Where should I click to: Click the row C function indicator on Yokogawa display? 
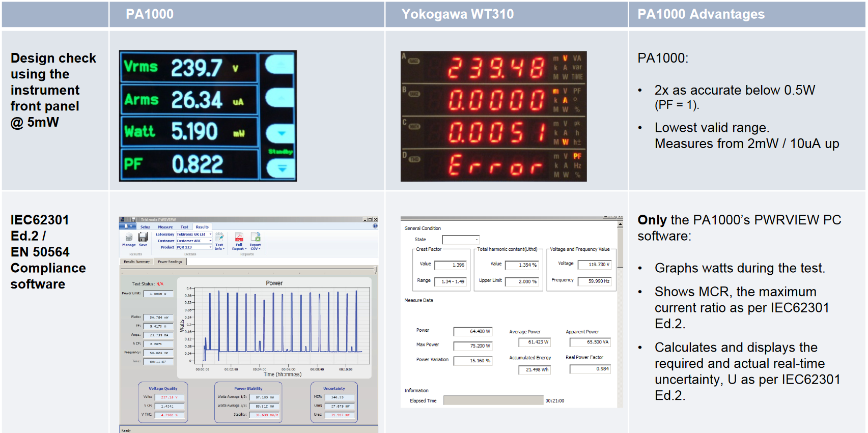tap(413, 126)
